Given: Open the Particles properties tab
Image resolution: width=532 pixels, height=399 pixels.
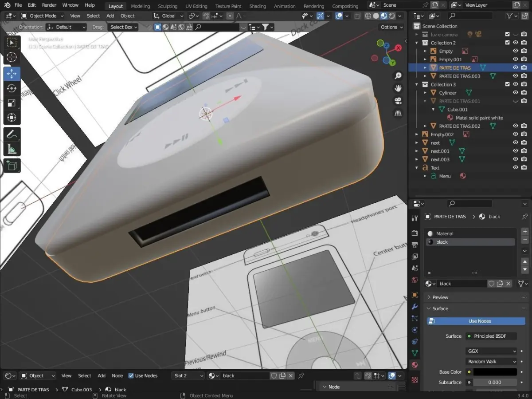Looking at the screenshot, I should point(415,318).
